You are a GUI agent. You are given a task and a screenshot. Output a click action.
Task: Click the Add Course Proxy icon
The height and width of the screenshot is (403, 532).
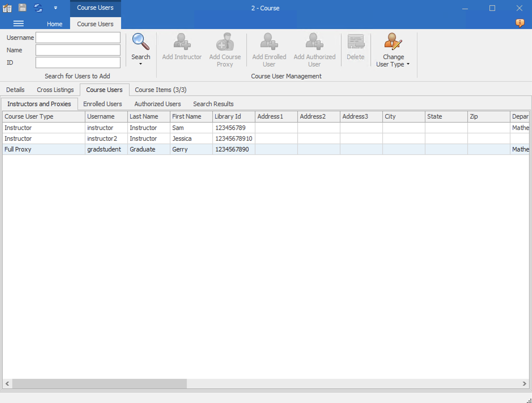coord(225,42)
